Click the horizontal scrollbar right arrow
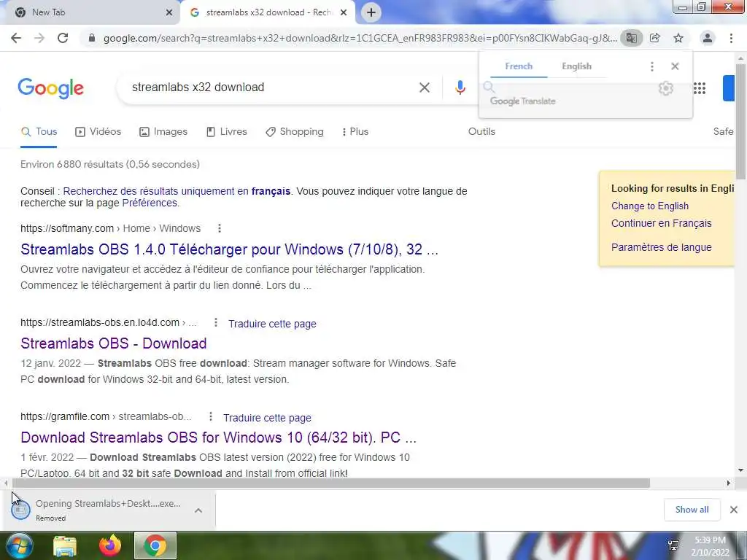 729,483
